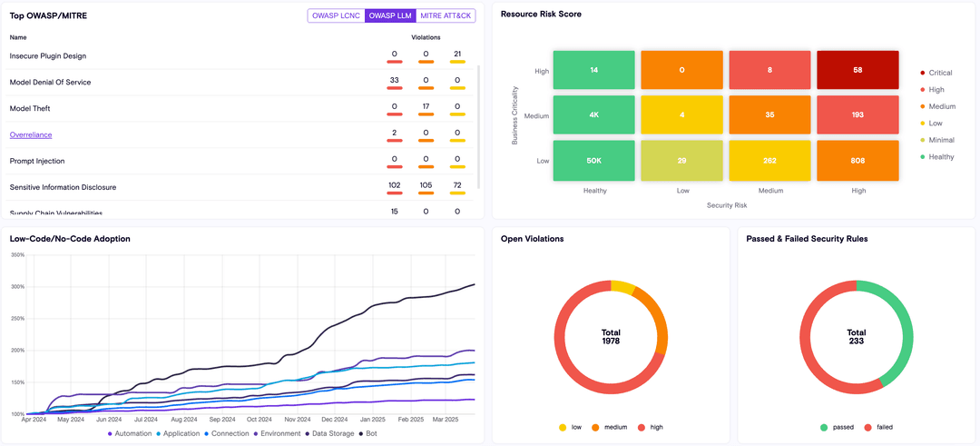
Task: Click the 102 violations count for Sensitive Information Disclosure
Action: [394, 186]
